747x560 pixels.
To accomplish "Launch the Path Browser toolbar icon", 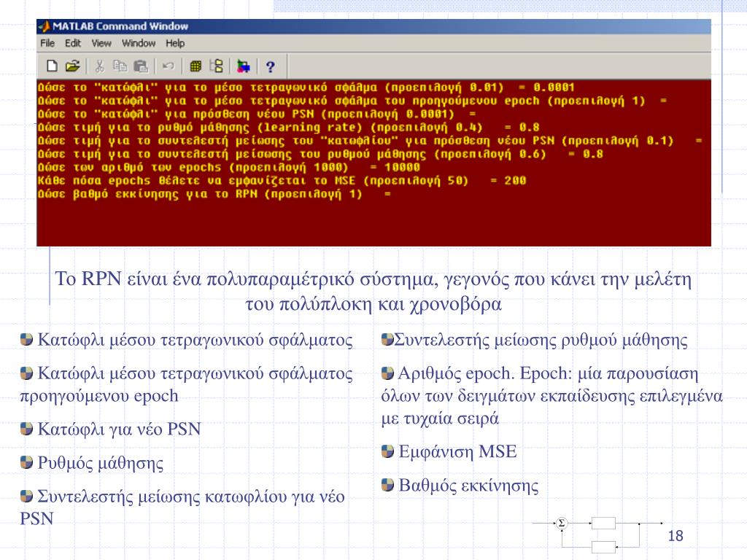I will point(217,66).
